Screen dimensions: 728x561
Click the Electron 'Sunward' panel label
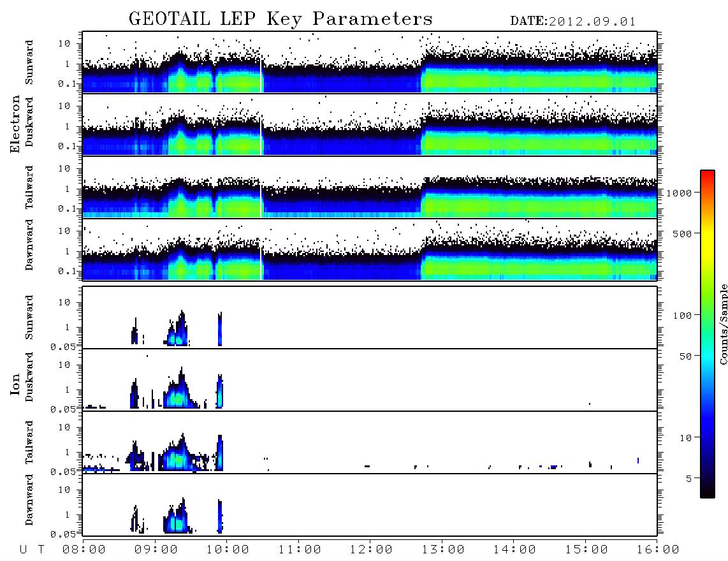point(29,62)
